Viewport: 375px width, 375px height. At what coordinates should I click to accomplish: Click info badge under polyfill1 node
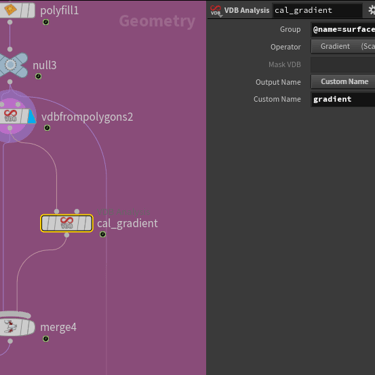point(46,22)
